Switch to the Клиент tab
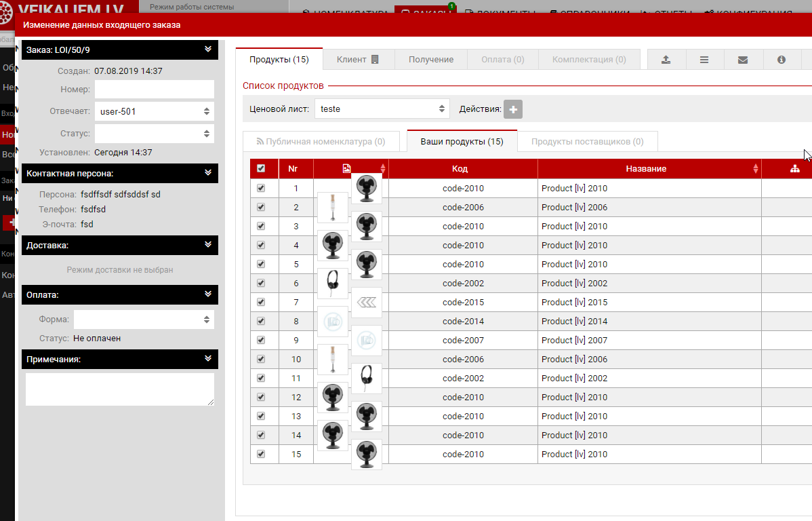812x521 pixels. (357, 60)
